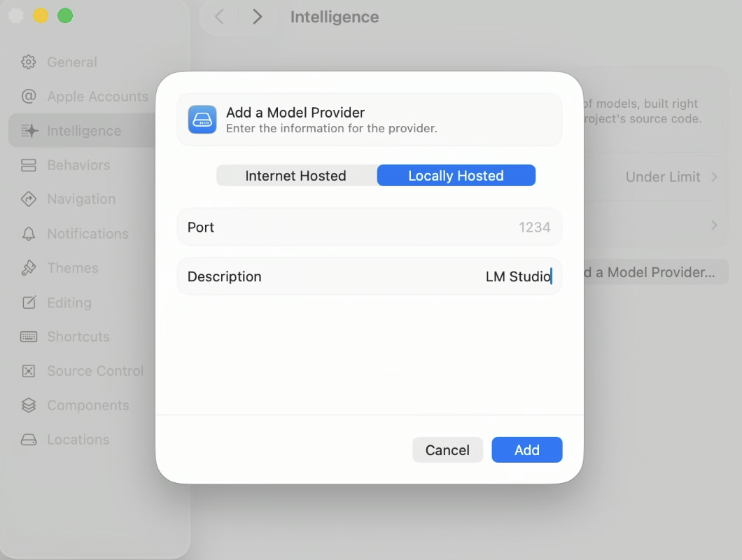Open Themes settings pane
The height and width of the screenshot is (560, 742).
coord(73,268)
